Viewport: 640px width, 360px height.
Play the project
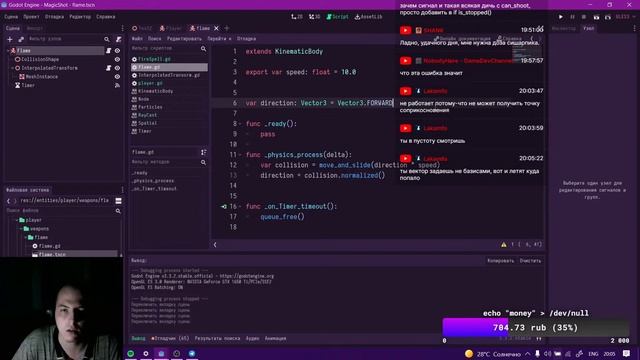(x=560, y=17)
